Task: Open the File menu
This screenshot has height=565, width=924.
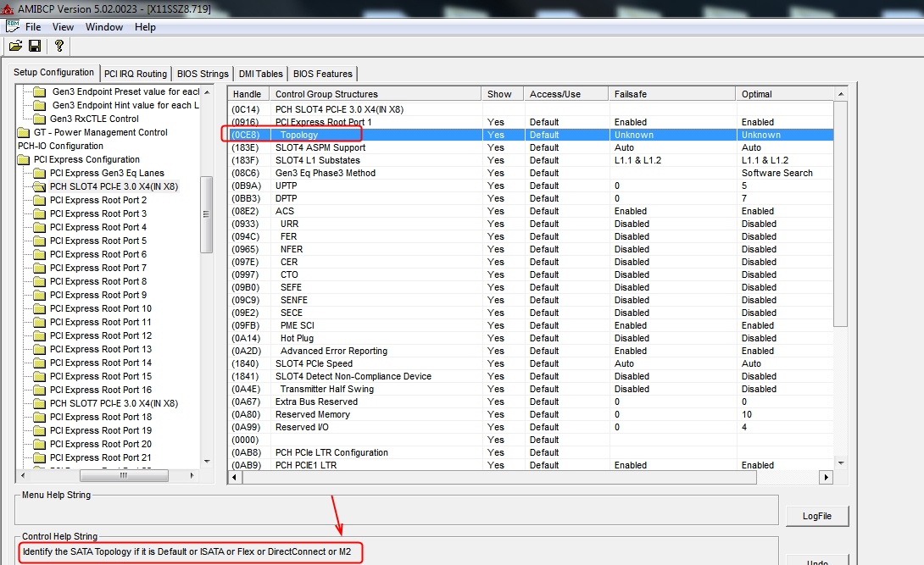Action: (x=33, y=27)
